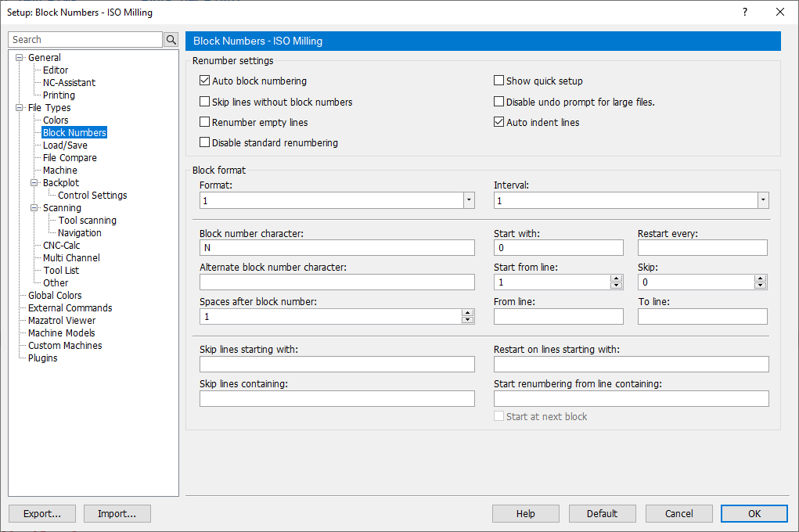
Task: Open Custom Machines settings
Action: (x=65, y=346)
